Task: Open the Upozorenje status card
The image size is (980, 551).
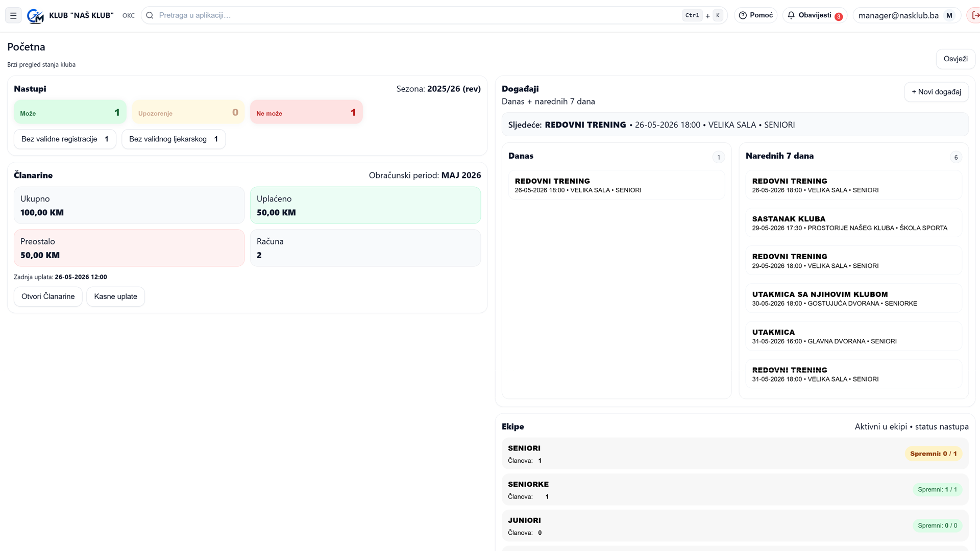Action: (x=188, y=112)
